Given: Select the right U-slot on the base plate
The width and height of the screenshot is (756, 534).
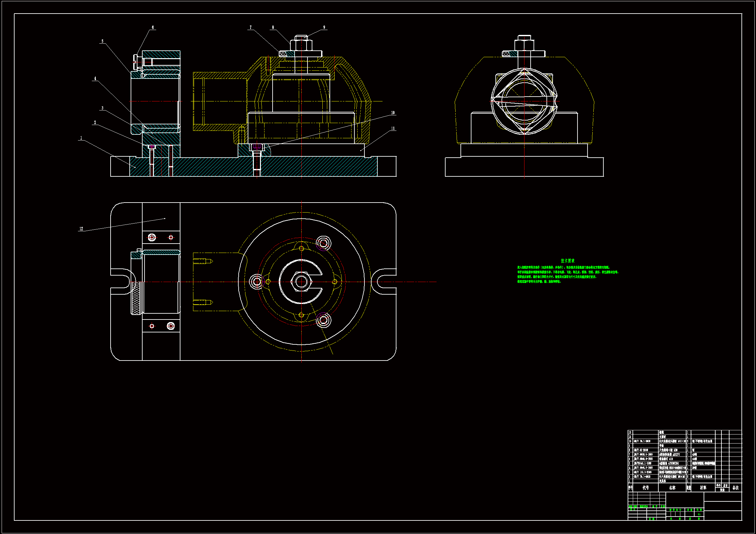Looking at the screenshot, I should (385, 282).
